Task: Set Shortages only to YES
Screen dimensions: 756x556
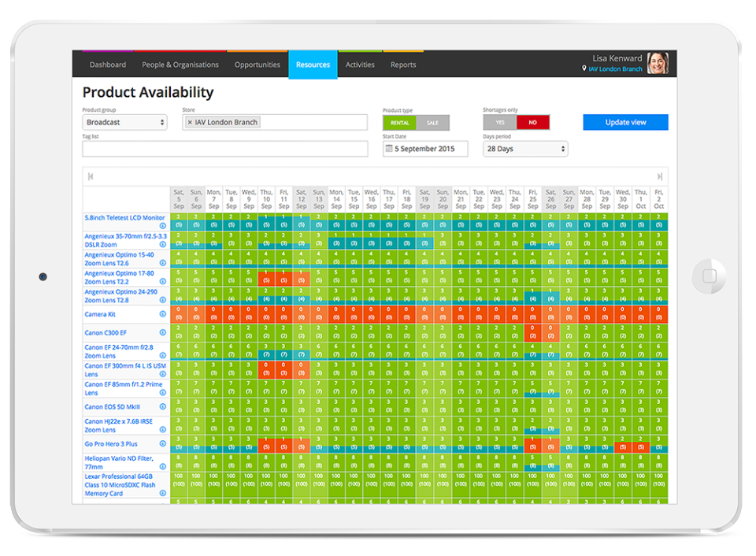Action: [x=499, y=123]
